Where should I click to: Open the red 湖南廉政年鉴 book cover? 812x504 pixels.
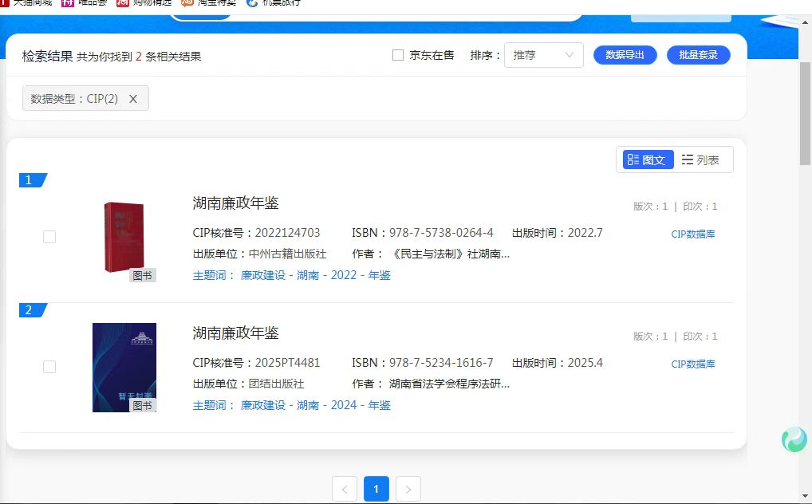click(124, 238)
